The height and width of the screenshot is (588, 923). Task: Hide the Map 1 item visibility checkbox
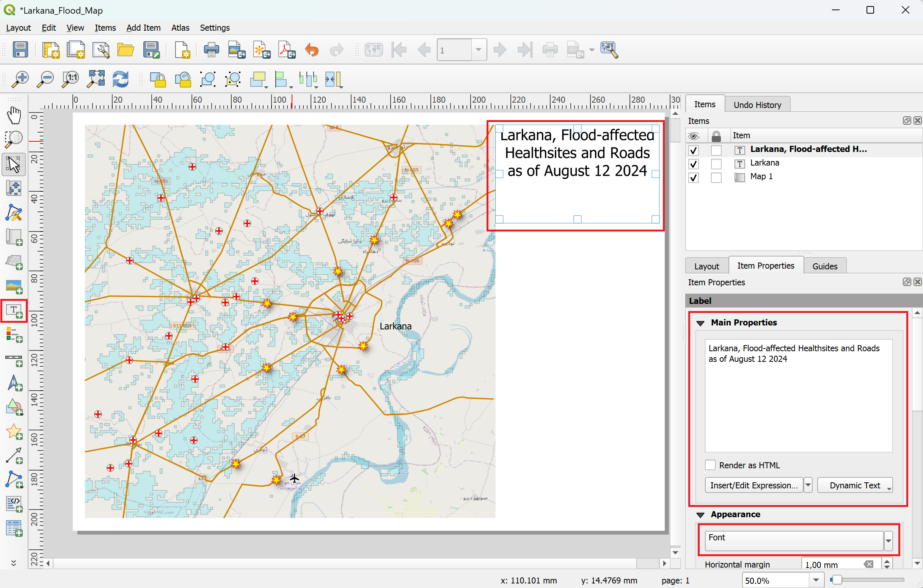pyautogui.click(x=694, y=177)
